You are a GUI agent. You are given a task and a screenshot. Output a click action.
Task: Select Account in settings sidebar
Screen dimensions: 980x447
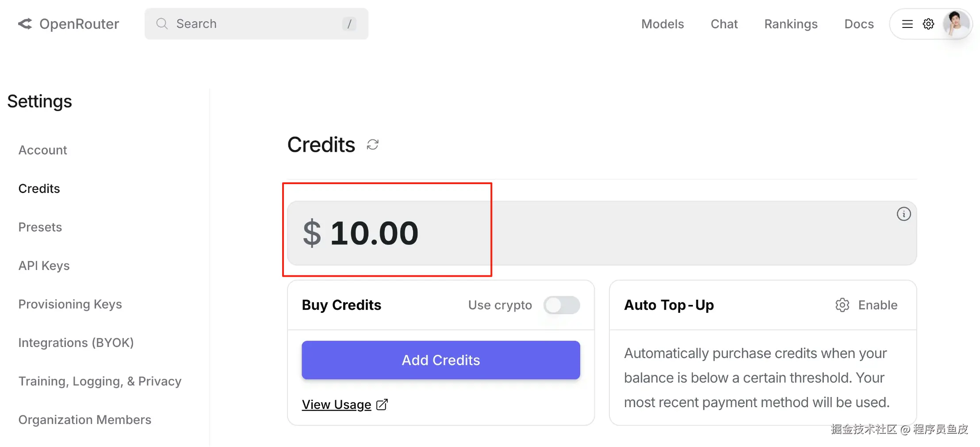point(43,150)
